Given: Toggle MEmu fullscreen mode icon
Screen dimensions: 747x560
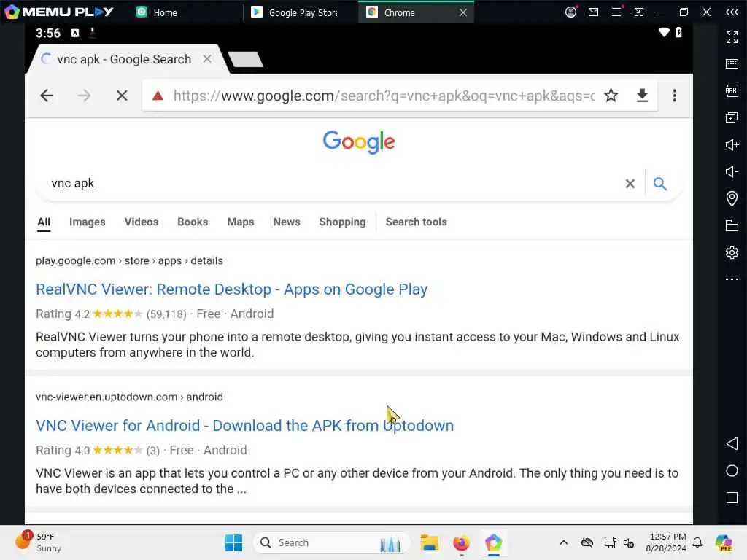Looking at the screenshot, I should point(732,36).
